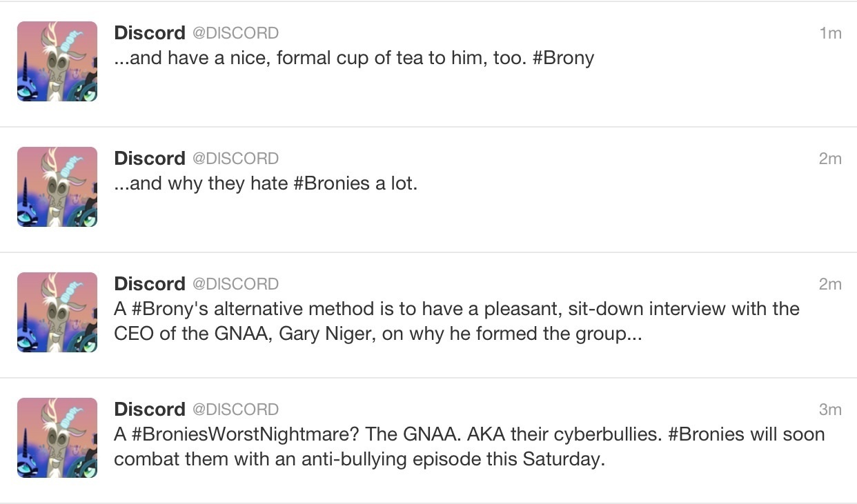Image resolution: width=857 pixels, height=504 pixels.
Task: Click the avatar on the "cup of tea" tweet
Action: point(57,61)
